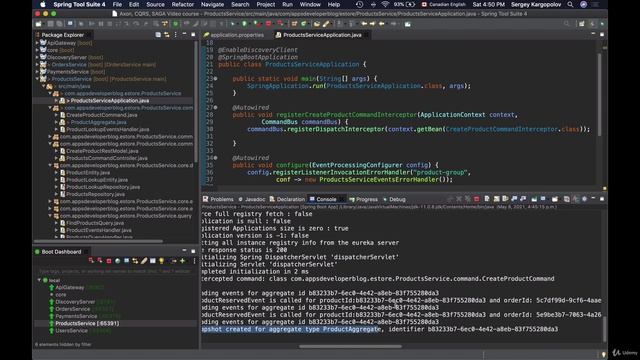Open console from Boot Dashboard toolbar

tap(127, 261)
